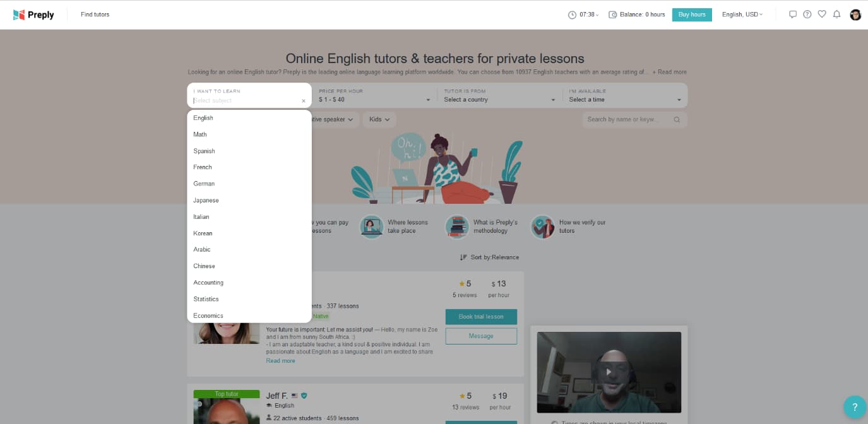Click the How we verify tutors icon
This screenshot has width=868, height=424.
coord(542,227)
